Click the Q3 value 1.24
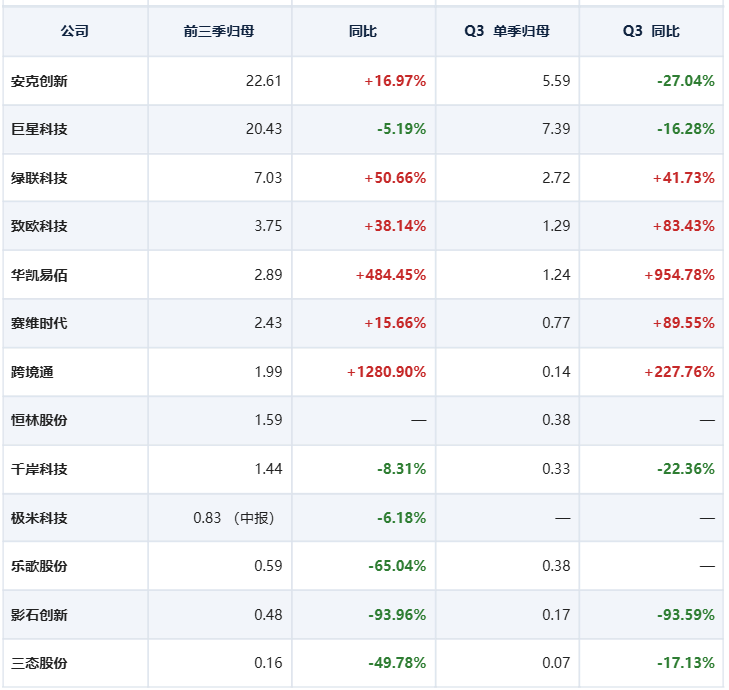 click(556, 275)
